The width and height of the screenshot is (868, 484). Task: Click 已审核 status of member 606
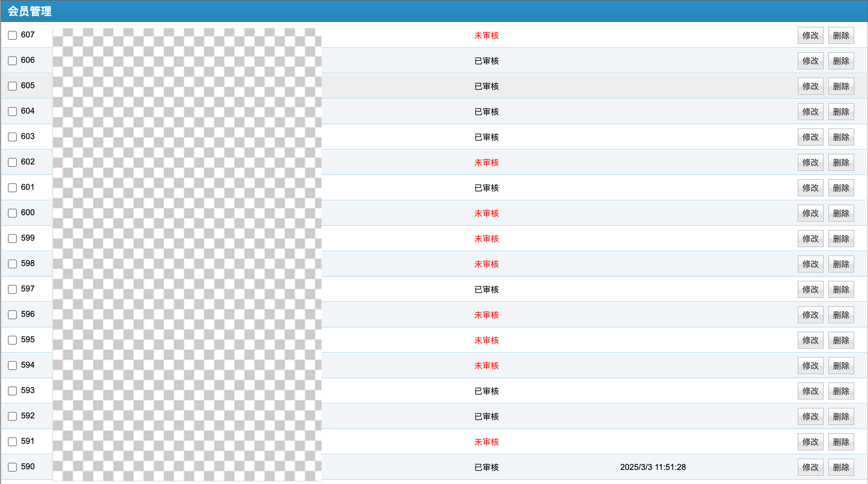pyautogui.click(x=486, y=61)
